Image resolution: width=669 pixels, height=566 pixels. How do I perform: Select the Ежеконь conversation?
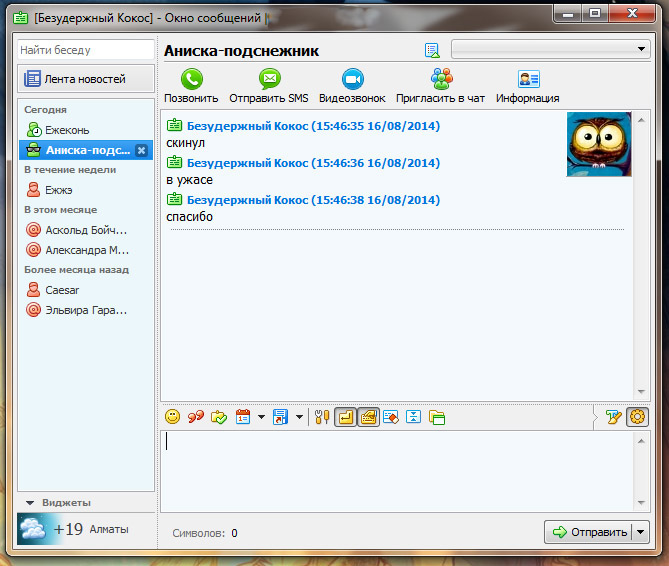tap(86, 130)
